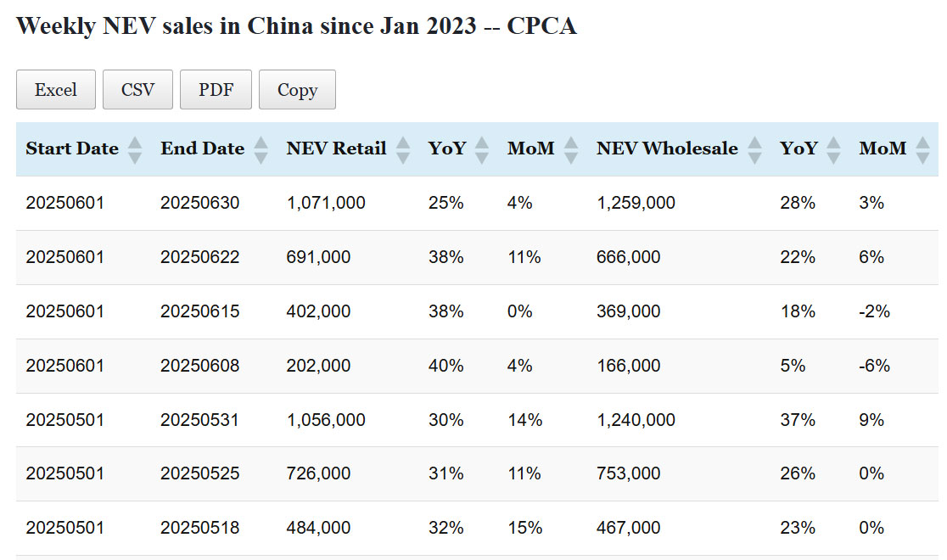Image resolution: width=947 pixels, height=560 pixels.
Task: Download the table as CSV
Action: (x=137, y=90)
